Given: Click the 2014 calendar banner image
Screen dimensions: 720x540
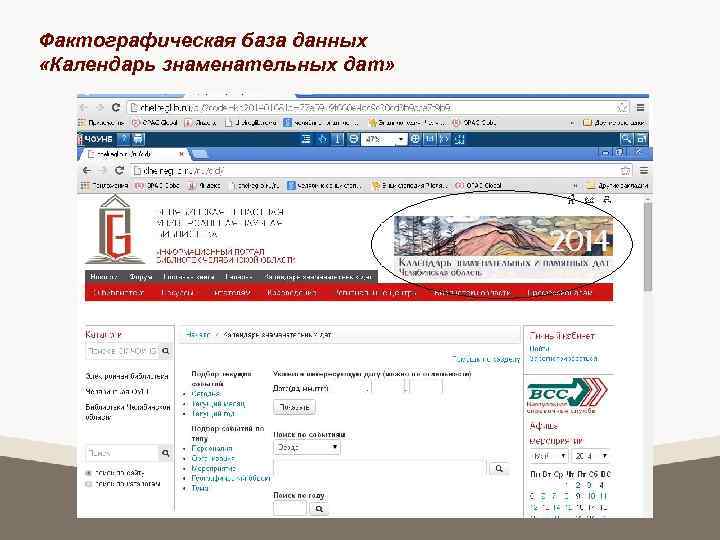Looking at the screenshot, I should pos(503,247).
